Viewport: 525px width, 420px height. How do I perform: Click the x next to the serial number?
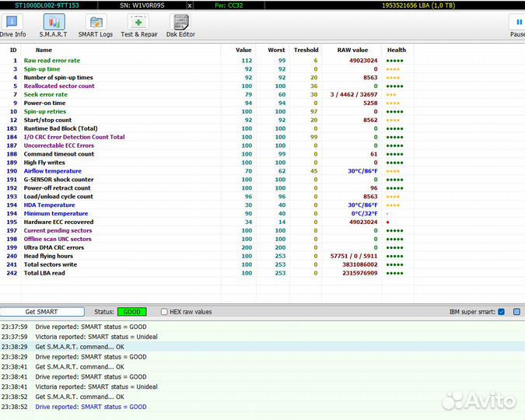coord(190,5)
